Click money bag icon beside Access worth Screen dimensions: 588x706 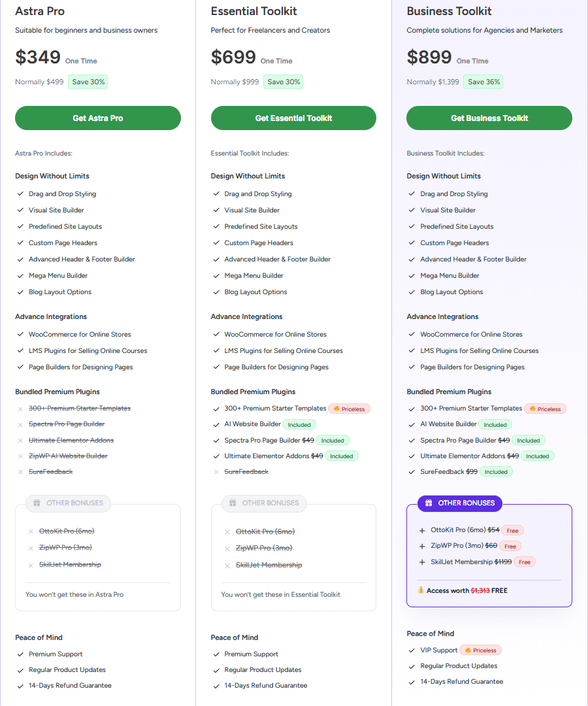coord(421,591)
